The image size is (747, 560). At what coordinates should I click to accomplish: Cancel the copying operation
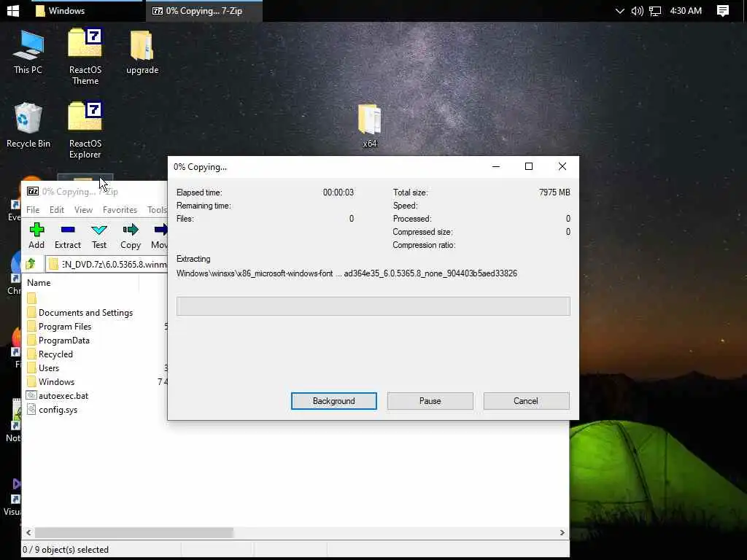point(526,401)
